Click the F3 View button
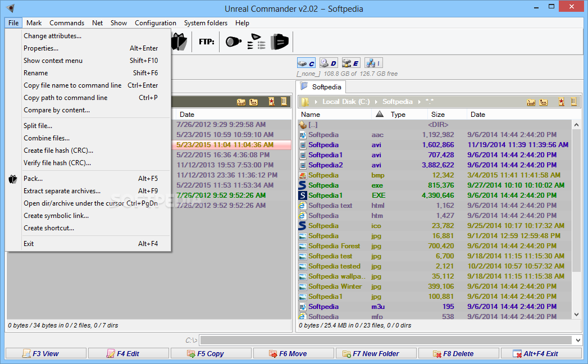Viewport: 588px width, 364px height. coord(45,353)
